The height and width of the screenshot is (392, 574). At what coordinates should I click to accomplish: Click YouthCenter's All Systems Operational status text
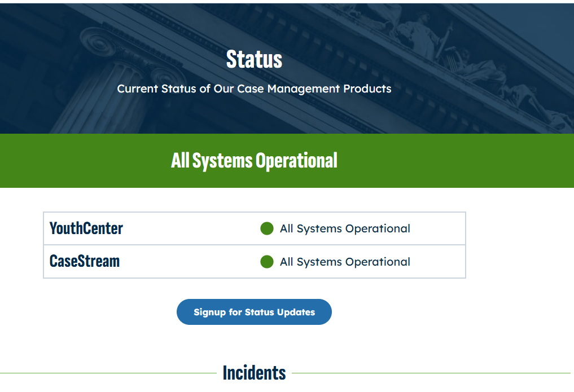345,228
